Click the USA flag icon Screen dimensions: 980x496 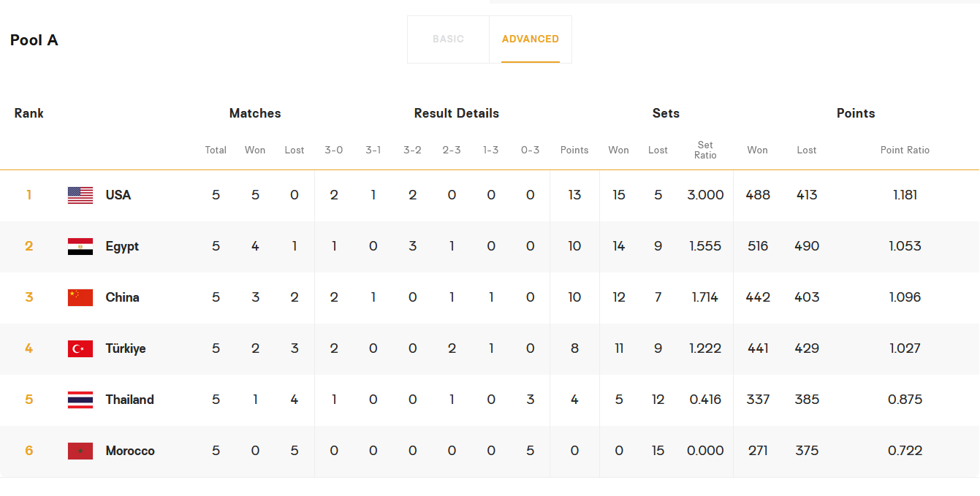80,195
